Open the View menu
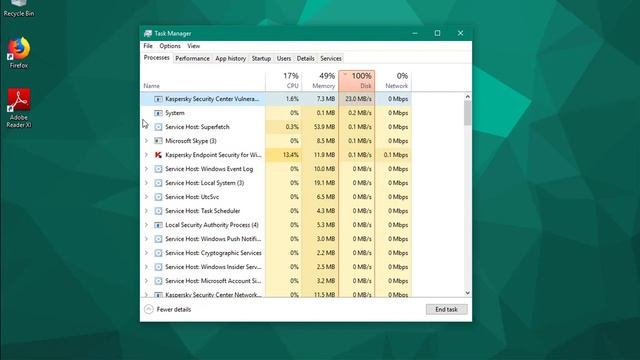 point(193,46)
